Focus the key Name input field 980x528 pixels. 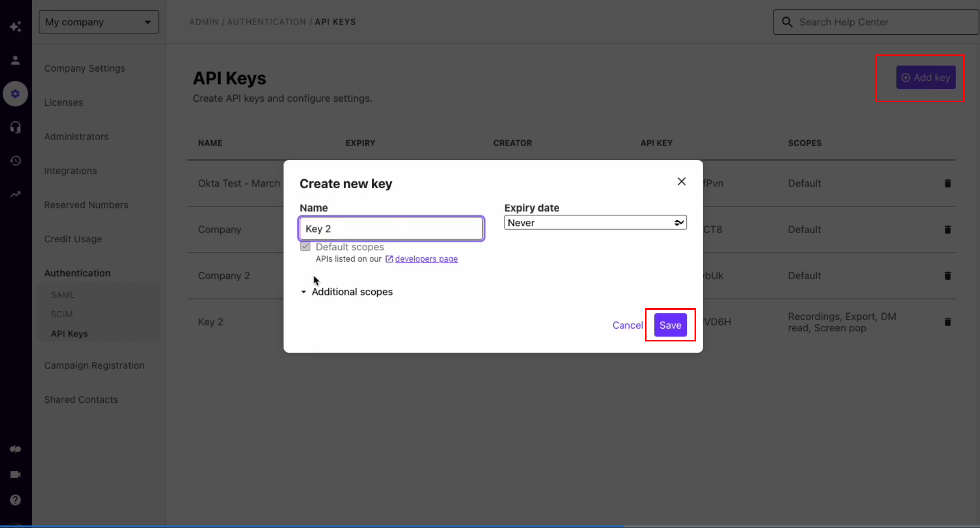[391, 228]
